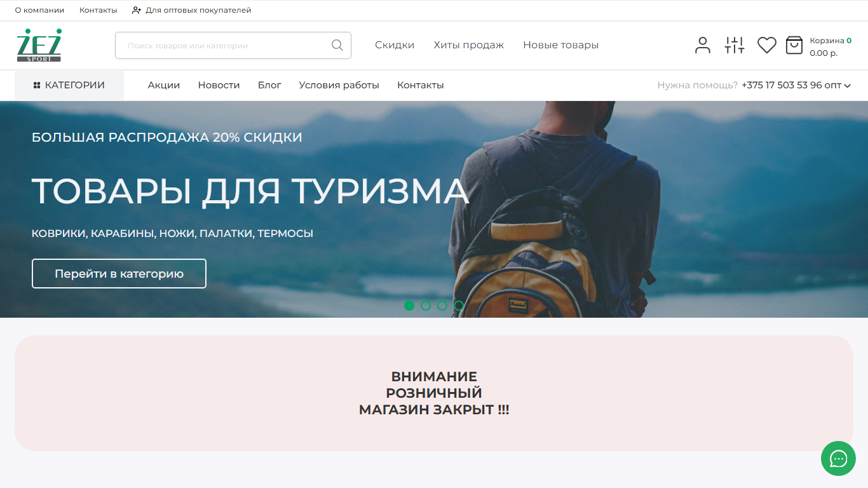Click the search magnifier icon

tap(337, 45)
